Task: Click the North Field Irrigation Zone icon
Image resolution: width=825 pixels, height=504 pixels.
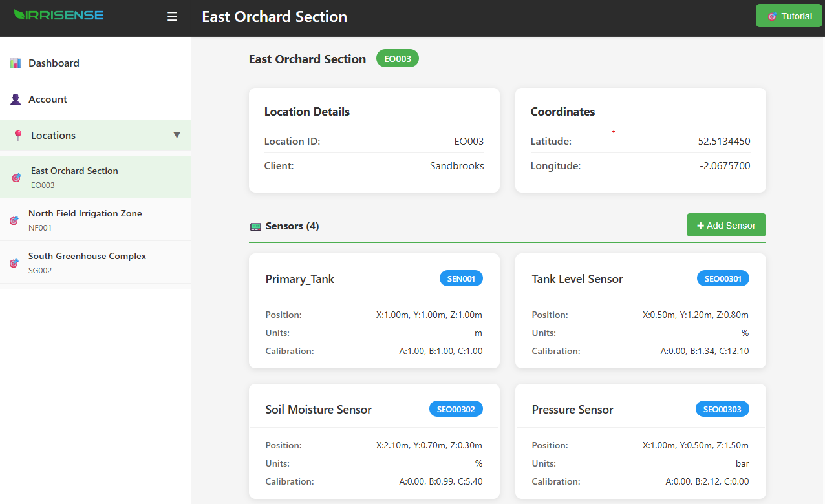Action: [x=14, y=220]
